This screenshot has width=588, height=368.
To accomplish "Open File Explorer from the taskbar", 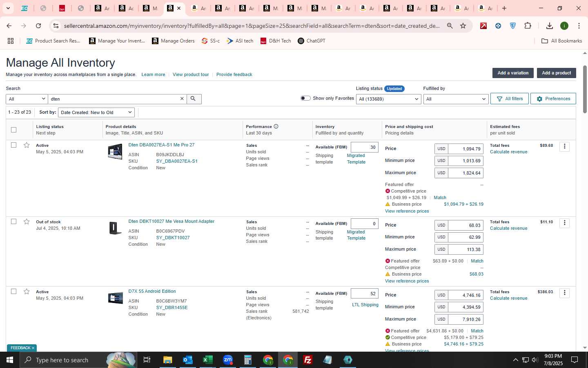I will pos(168,360).
